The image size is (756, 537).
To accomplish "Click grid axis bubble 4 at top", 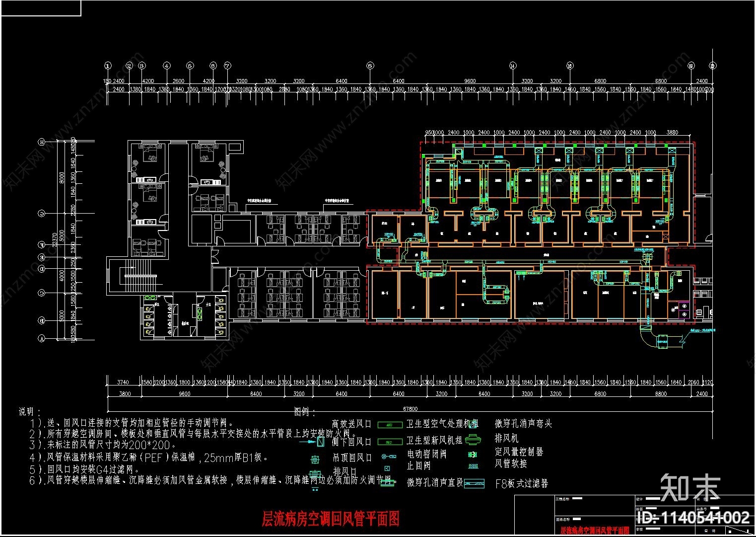I will pos(166,66).
